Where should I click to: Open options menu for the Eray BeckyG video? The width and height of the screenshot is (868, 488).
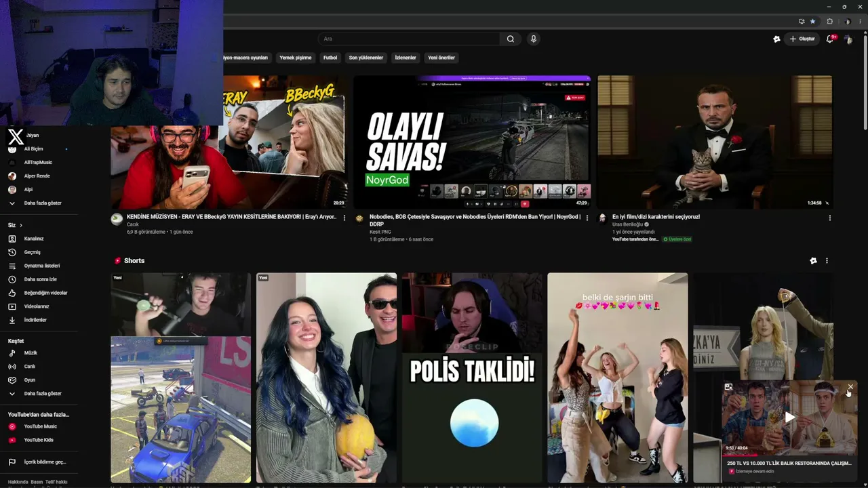[x=344, y=218]
